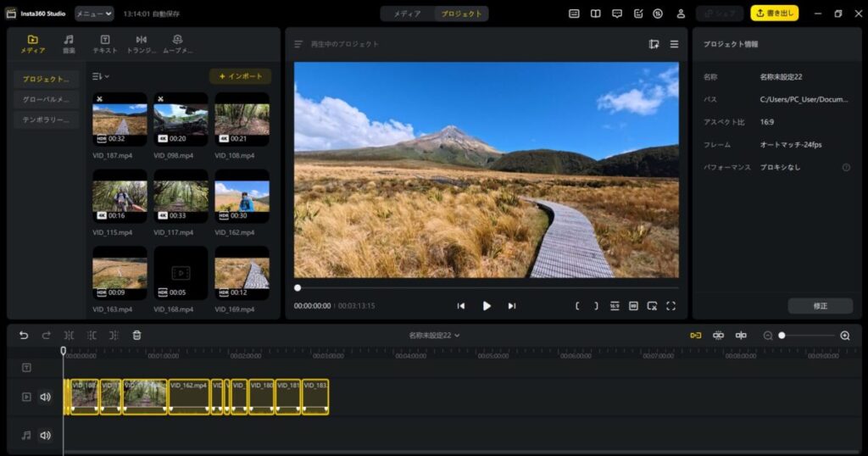Image resolution: width=868 pixels, height=456 pixels.
Task: Switch to the top メディア tab
Action: tap(407, 14)
